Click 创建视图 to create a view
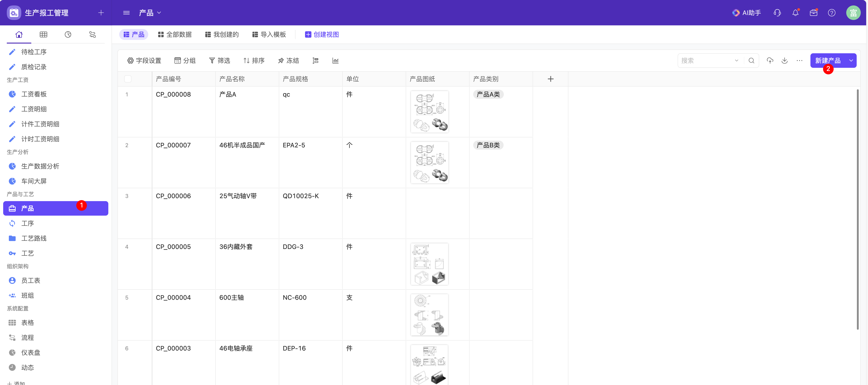 point(322,34)
